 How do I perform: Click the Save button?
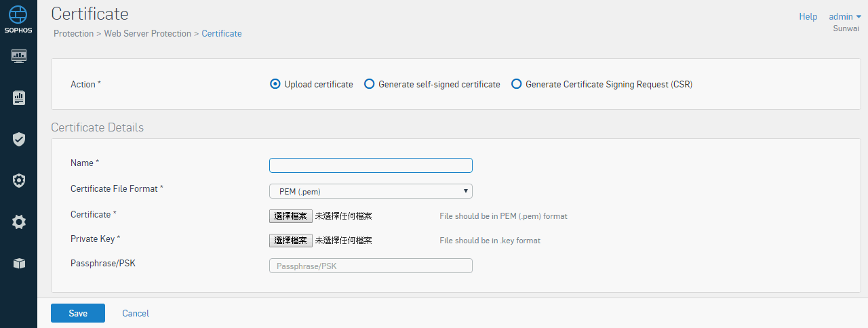[x=78, y=313]
